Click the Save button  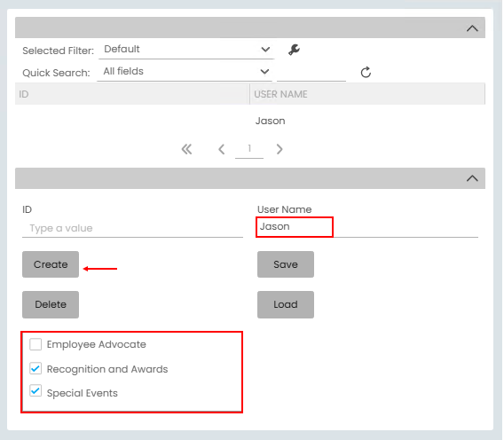pos(286,264)
